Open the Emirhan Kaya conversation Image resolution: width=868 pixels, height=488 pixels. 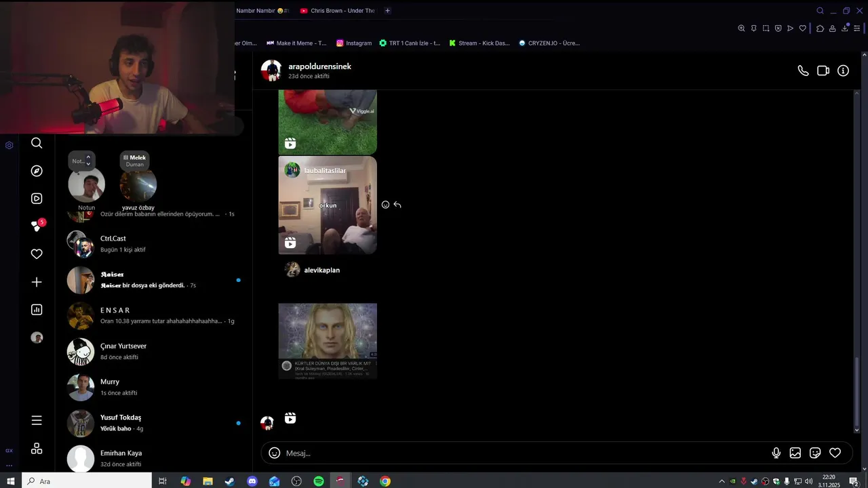point(153,458)
